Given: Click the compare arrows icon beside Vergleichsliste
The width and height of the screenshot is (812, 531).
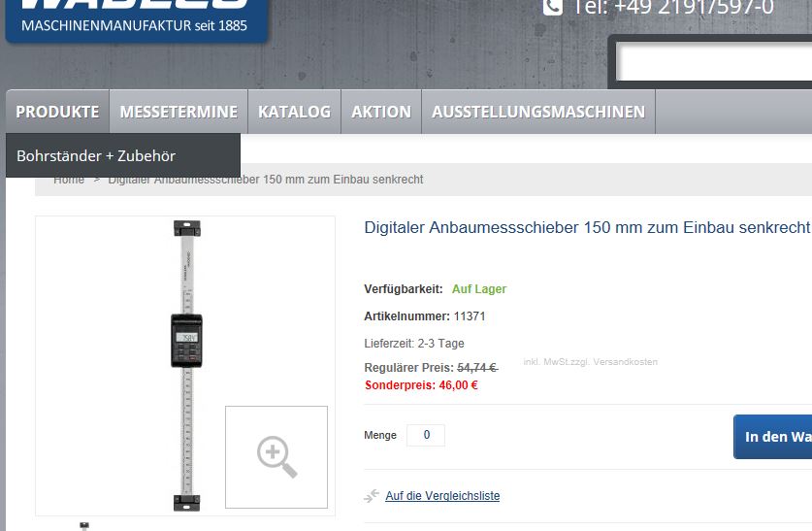Looking at the screenshot, I should pos(372,496).
